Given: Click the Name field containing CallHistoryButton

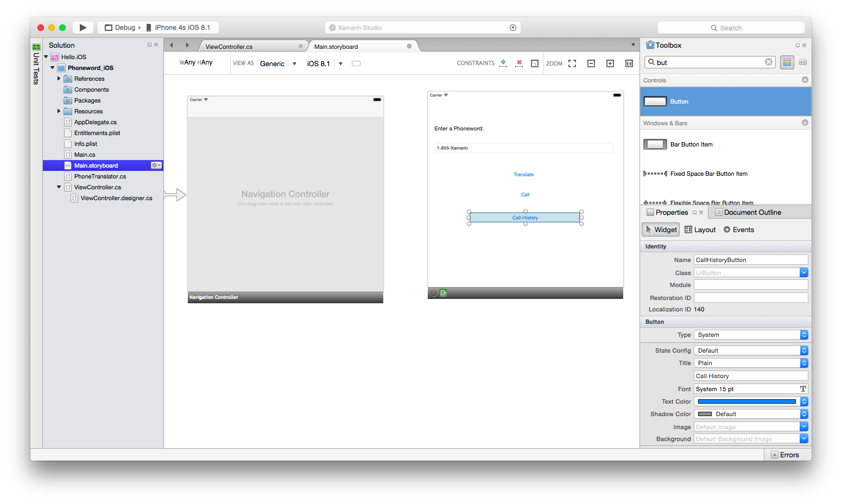Looking at the screenshot, I should tap(750, 260).
